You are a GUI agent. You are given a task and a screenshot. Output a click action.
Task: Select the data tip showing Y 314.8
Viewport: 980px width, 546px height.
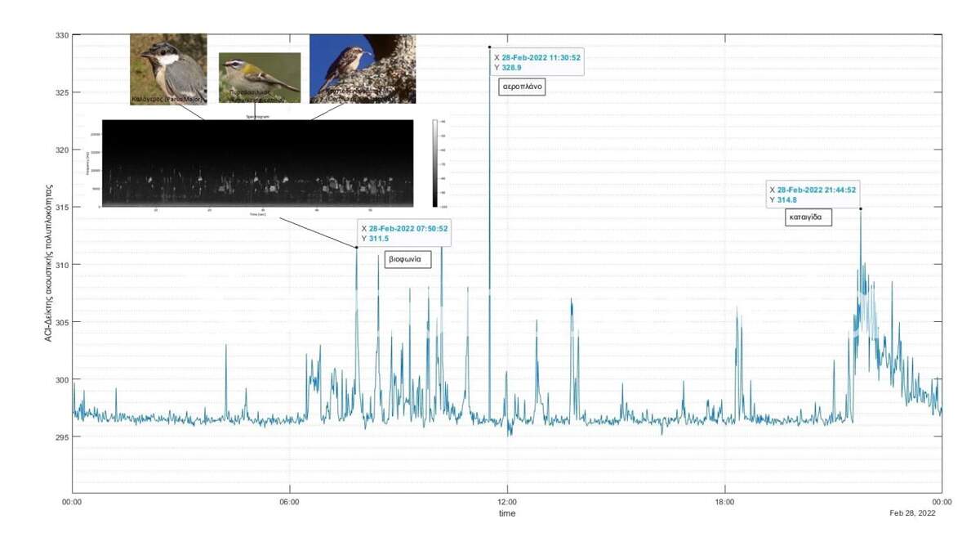point(812,194)
